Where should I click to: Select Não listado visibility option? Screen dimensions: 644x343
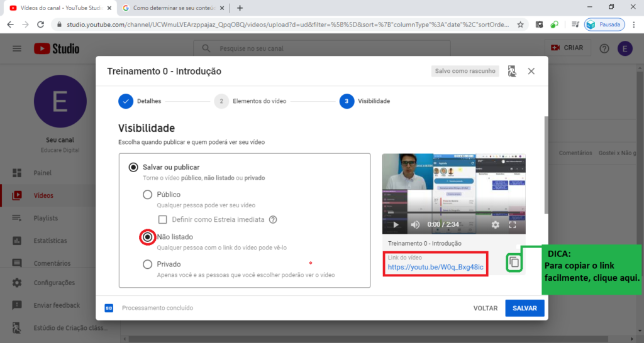coord(148,237)
